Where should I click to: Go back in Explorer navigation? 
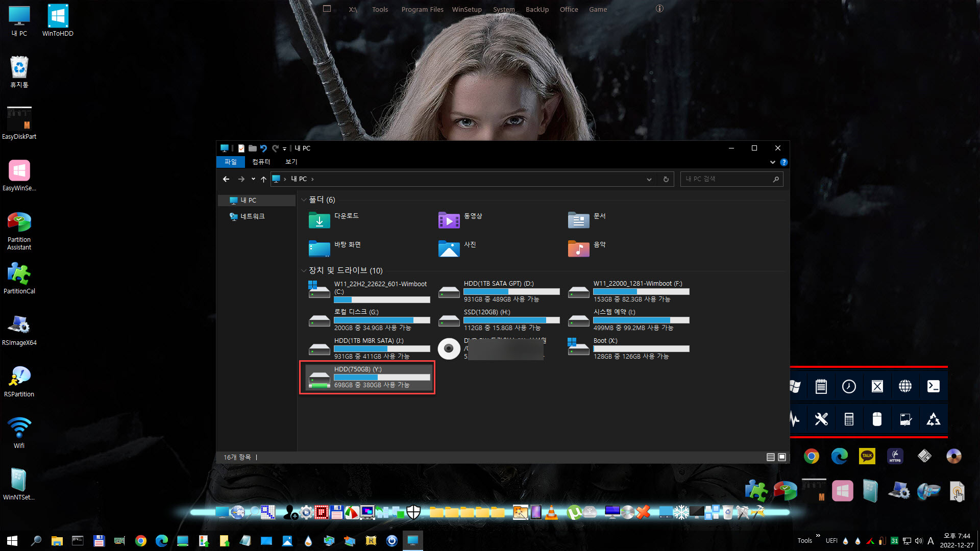coord(226,179)
